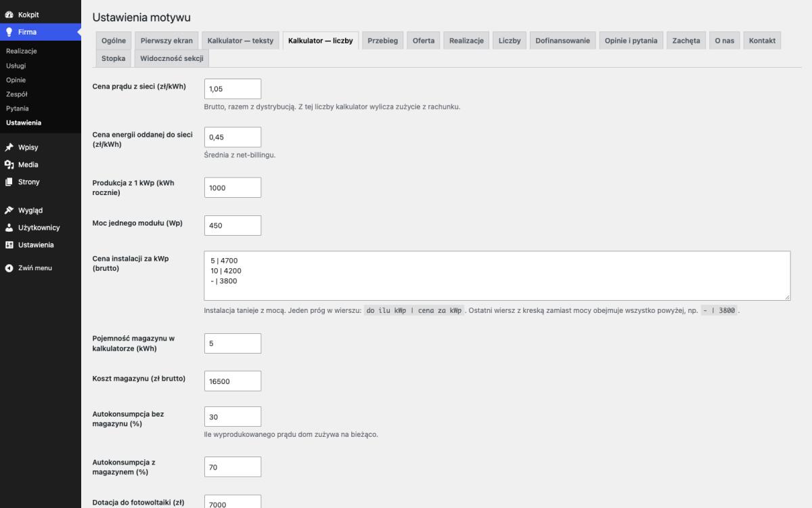Go to Opinie in the sidebar
Image resolution: width=812 pixels, height=508 pixels.
[x=16, y=80]
